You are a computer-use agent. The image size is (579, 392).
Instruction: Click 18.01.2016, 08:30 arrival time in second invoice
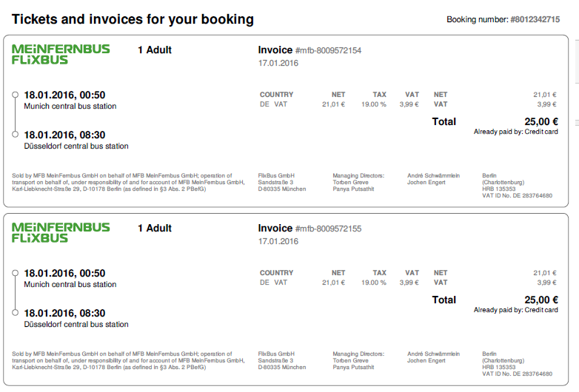(64, 313)
